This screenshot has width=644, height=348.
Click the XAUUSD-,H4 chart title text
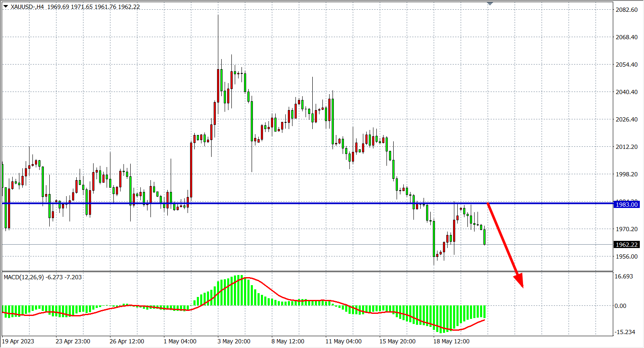(27, 7)
